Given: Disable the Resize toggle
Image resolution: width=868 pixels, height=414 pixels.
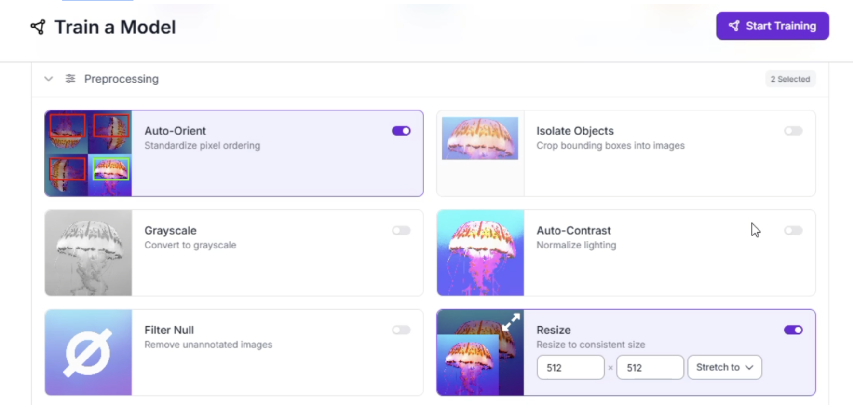Looking at the screenshot, I should [x=793, y=330].
